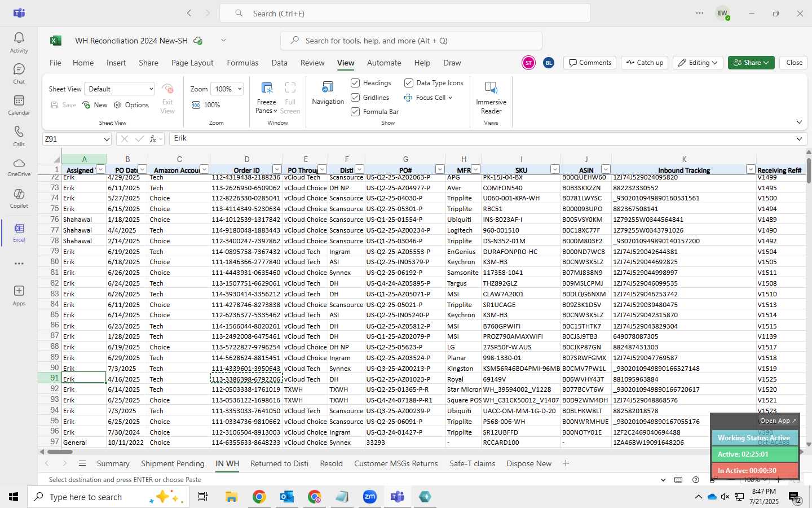Switch to Customer MSGs Returns sheet

pyautogui.click(x=396, y=463)
